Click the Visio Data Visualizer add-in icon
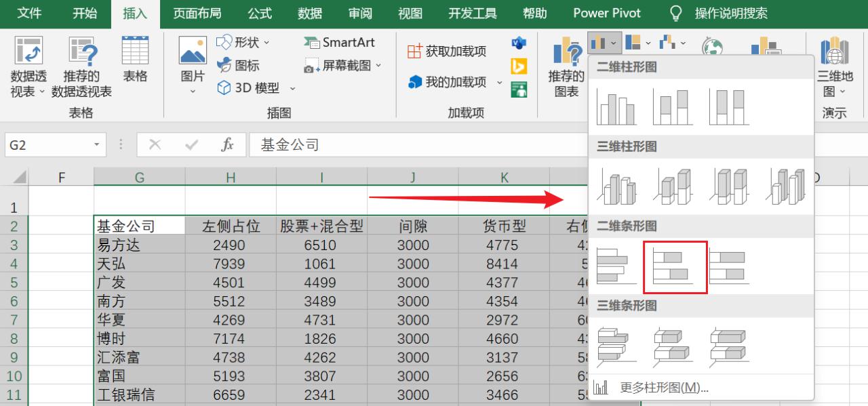 click(x=519, y=43)
